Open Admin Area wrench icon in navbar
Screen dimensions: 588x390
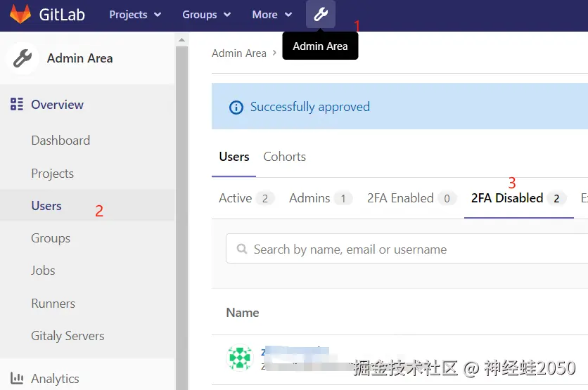pos(321,14)
